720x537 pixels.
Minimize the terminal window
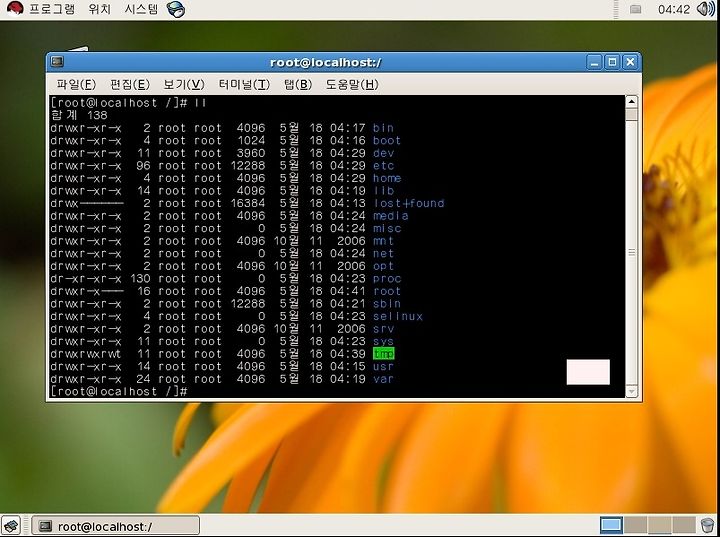pos(594,62)
